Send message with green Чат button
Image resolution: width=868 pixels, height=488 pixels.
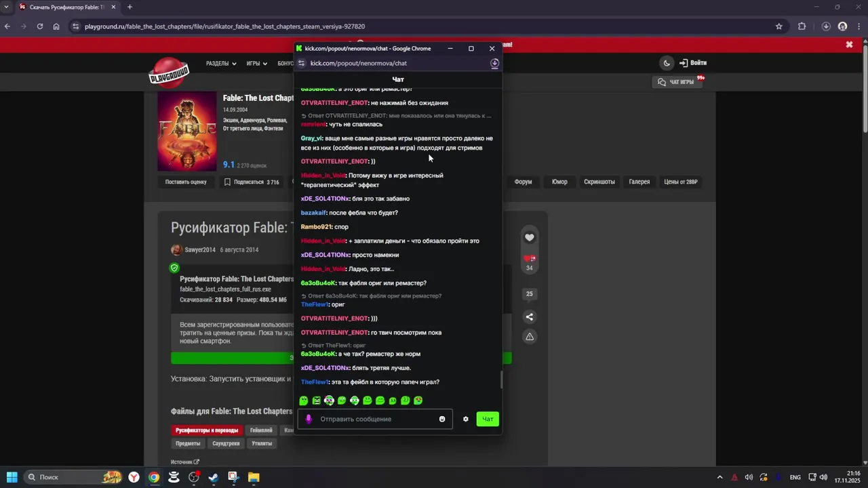488,419
